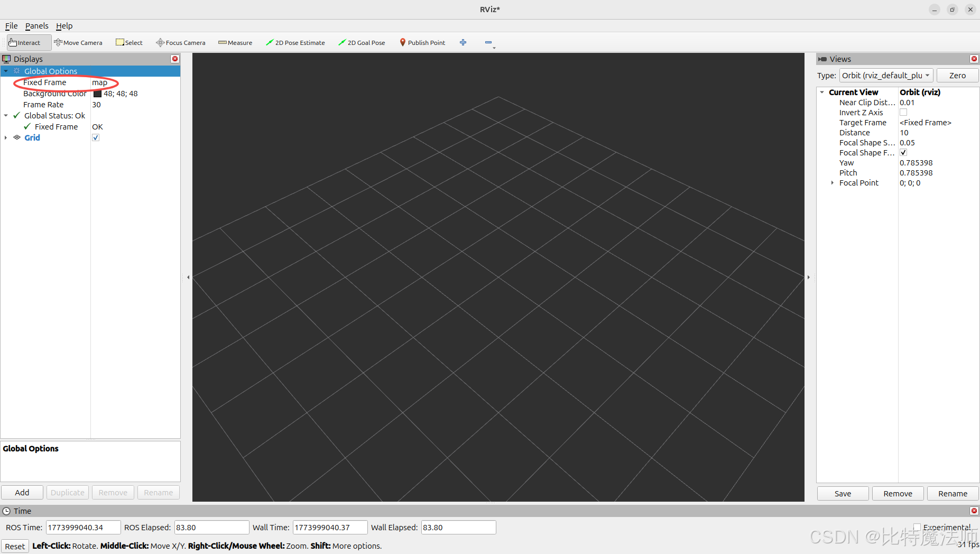Close the Views panel
This screenshot has width=980, height=554.
coord(974,59)
